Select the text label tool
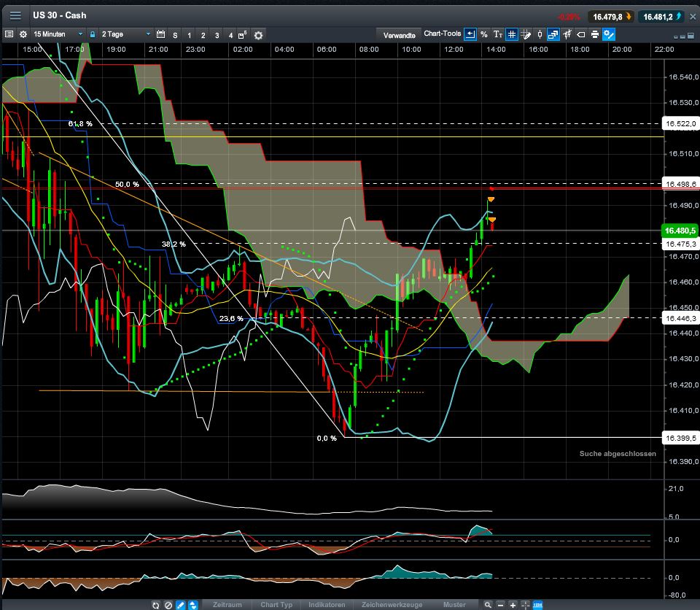This screenshot has width=700, height=610. (x=498, y=34)
